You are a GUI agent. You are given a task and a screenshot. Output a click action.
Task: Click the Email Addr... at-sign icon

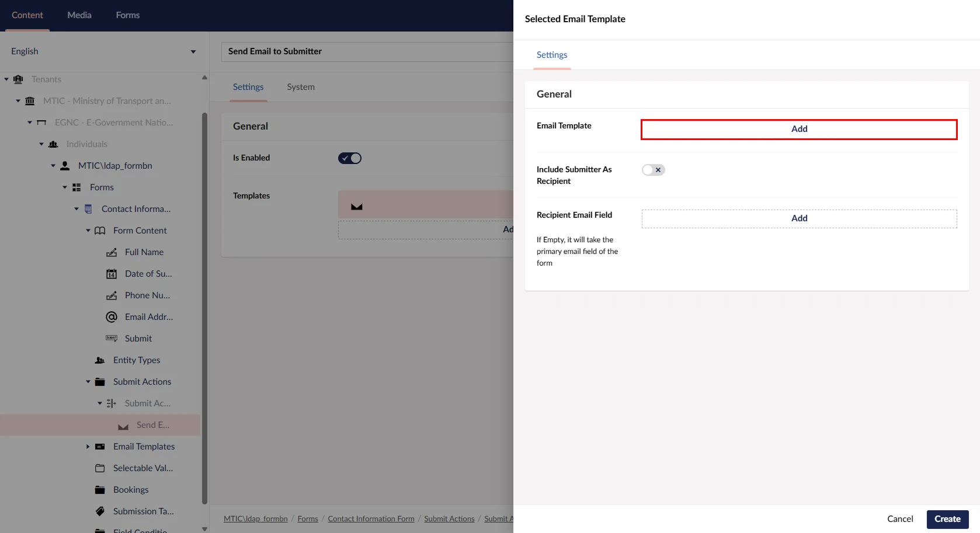(111, 317)
